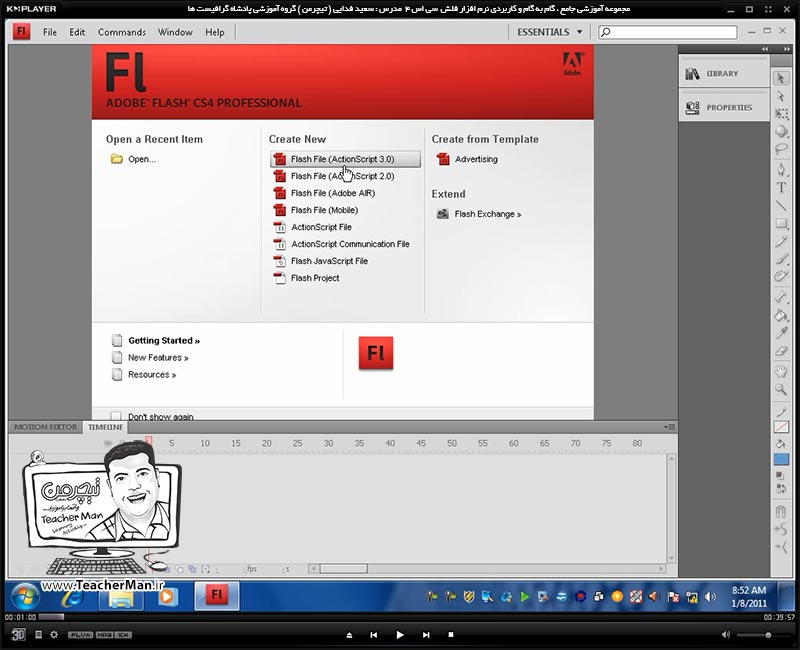Click the Windows Start button
800x650 pixels.
click(x=24, y=596)
